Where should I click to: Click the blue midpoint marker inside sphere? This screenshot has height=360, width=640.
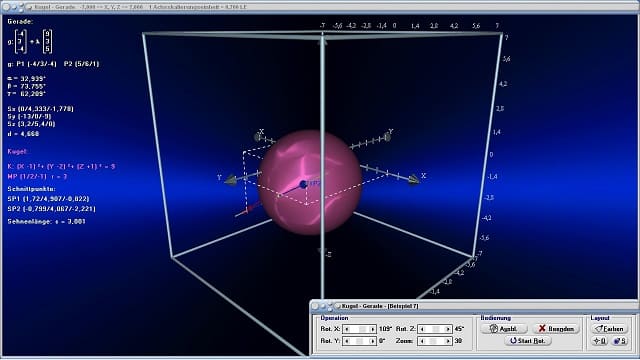(303, 184)
